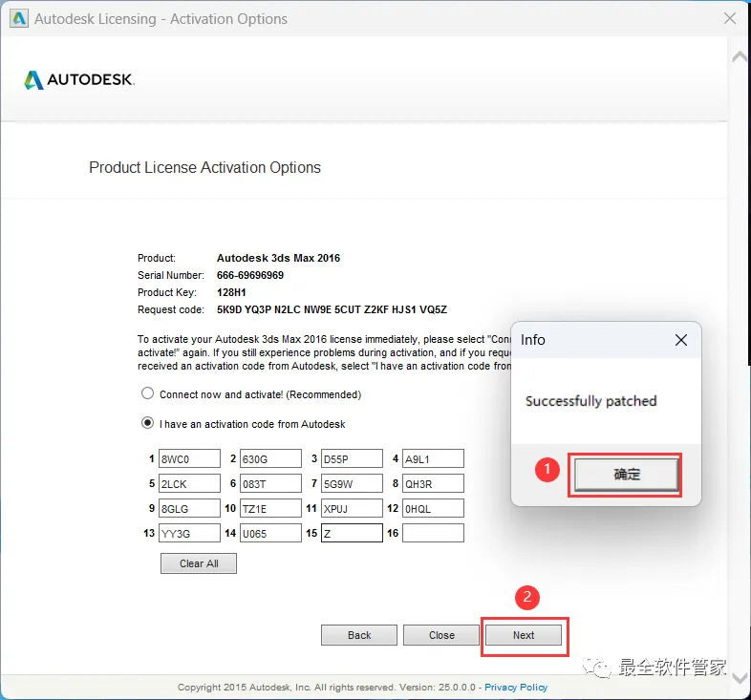Click activation code field 3 with D55P
Viewport: 751px width, 700px height.
tap(352, 458)
